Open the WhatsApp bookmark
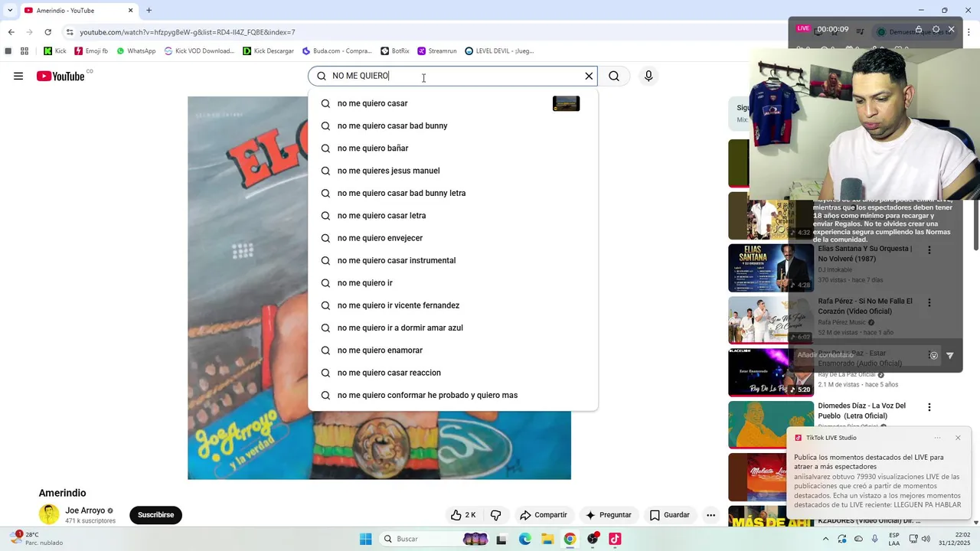This screenshot has height=551, width=980. (x=136, y=51)
